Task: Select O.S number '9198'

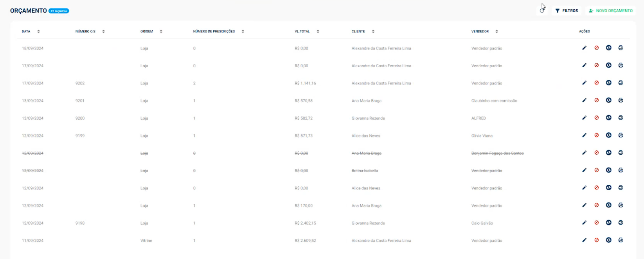Action: tap(80, 223)
